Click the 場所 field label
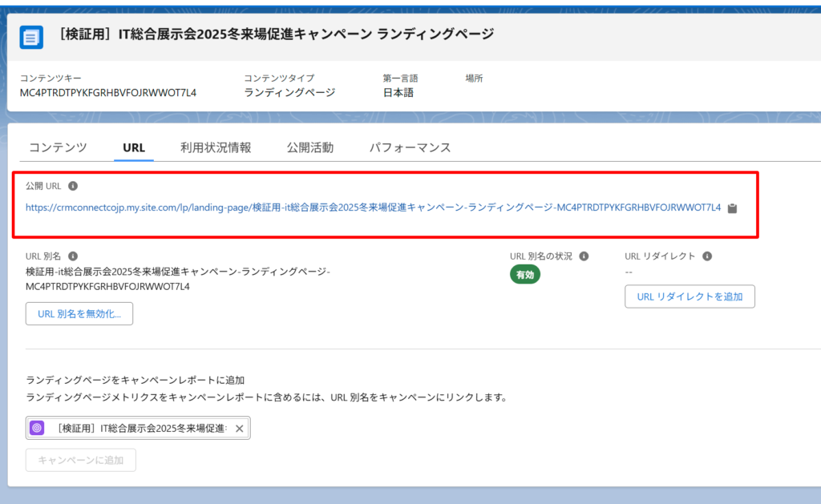 [x=475, y=78]
